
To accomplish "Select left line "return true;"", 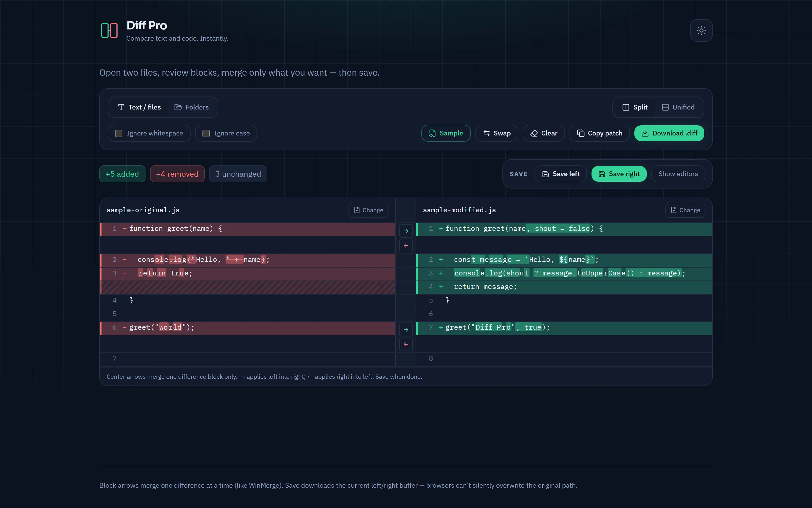I will tap(248, 274).
